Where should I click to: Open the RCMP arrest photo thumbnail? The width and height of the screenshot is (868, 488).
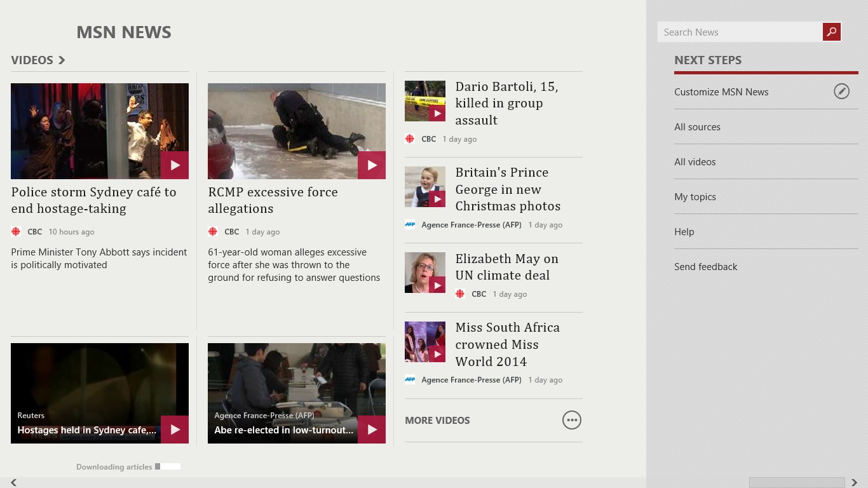point(297,131)
